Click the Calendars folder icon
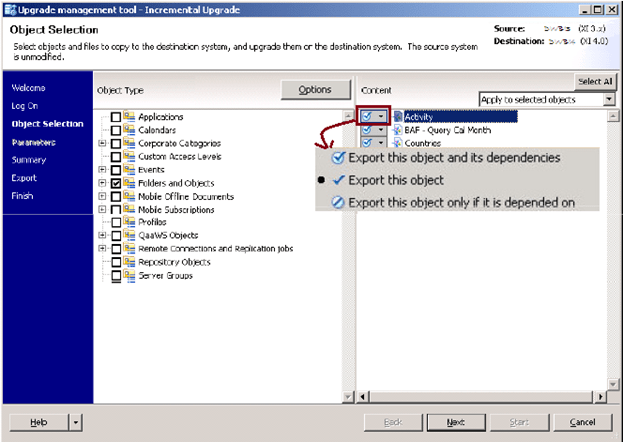 [x=129, y=130]
